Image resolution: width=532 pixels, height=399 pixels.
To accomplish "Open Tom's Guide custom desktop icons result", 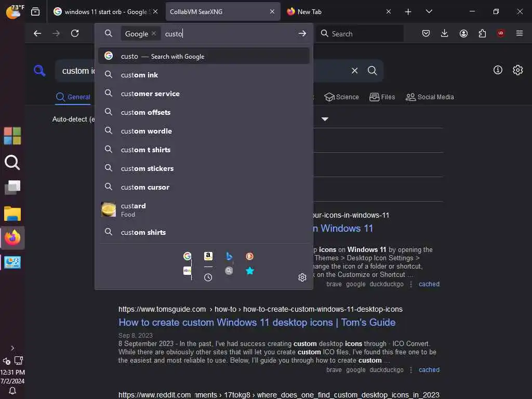I will click(257, 322).
